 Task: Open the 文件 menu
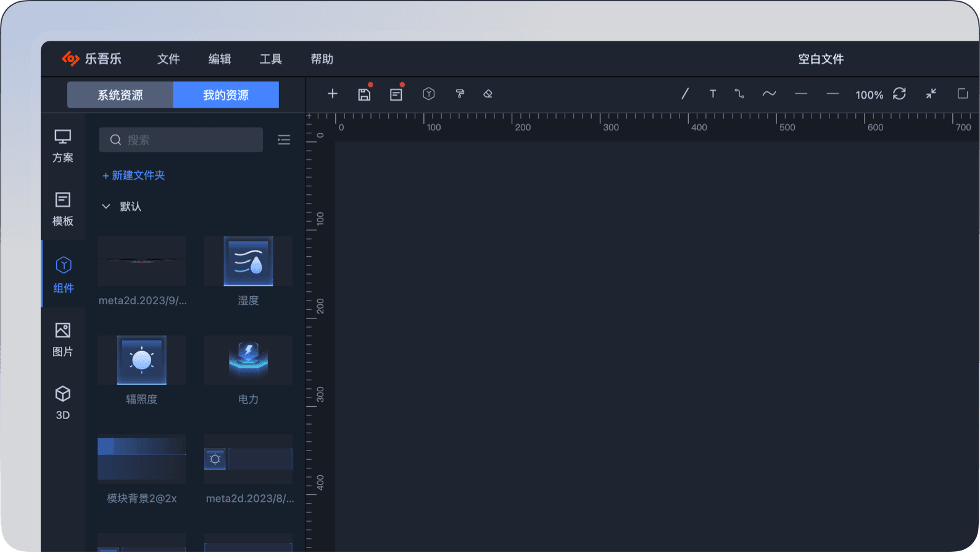click(168, 59)
